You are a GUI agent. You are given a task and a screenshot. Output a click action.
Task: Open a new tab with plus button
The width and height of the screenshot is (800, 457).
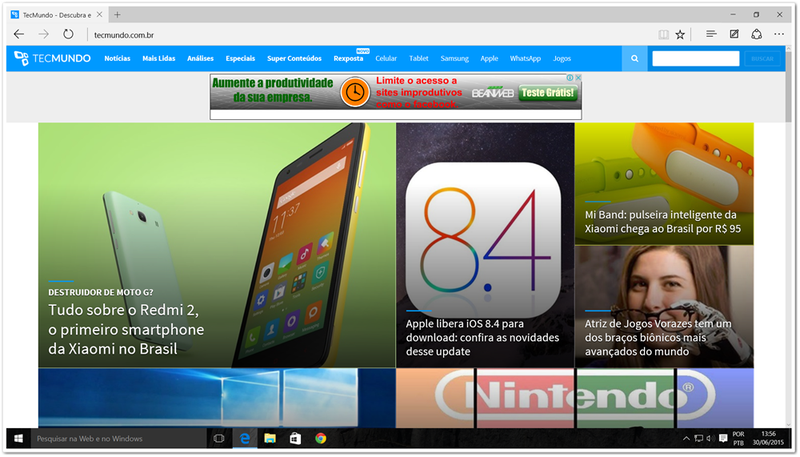pos(117,15)
